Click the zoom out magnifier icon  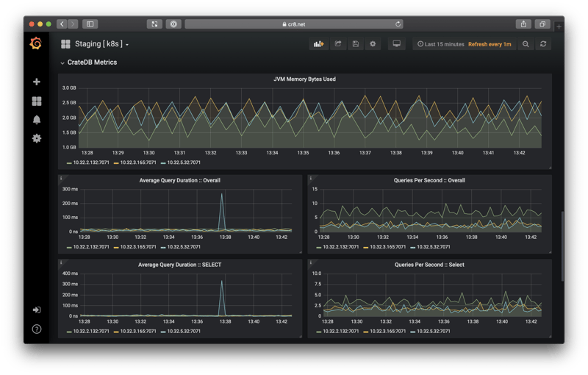pos(526,44)
